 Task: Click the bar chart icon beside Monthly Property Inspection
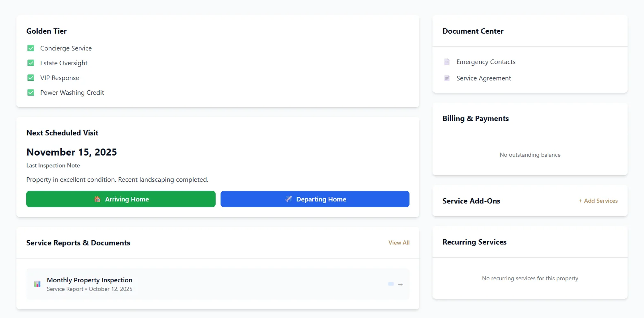pyautogui.click(x=37, y=284)
